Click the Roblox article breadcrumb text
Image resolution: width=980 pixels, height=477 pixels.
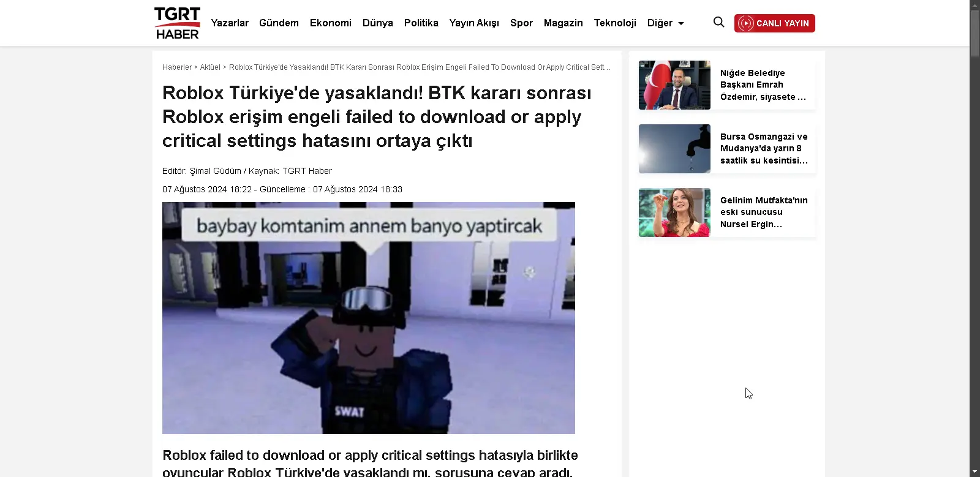click(x=420, y=67)
